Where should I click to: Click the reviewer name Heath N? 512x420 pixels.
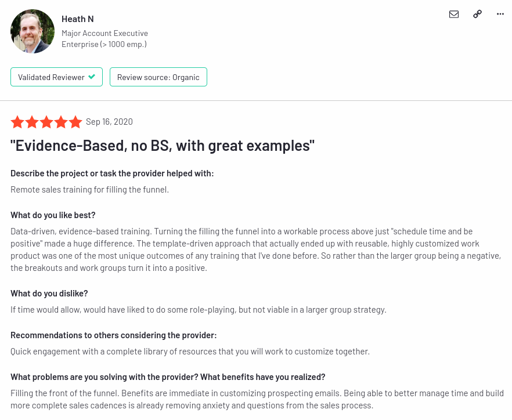[78, 19]
